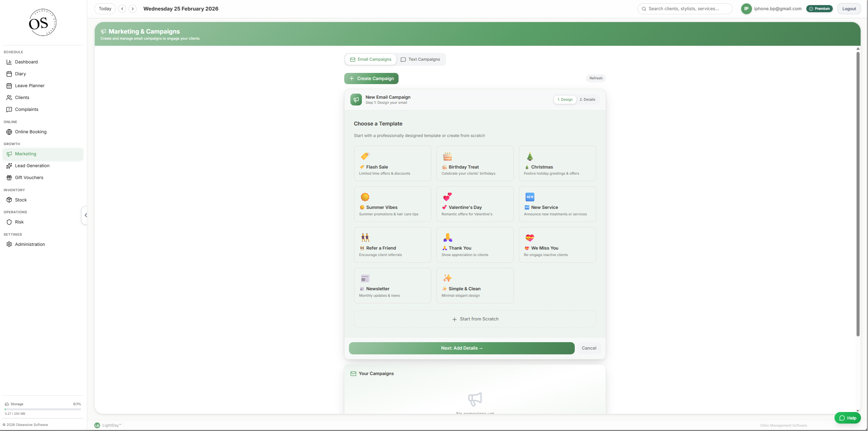Screen dimensions: 868x431
Task: Go to previous day arrow
Action: coord(122,9)
